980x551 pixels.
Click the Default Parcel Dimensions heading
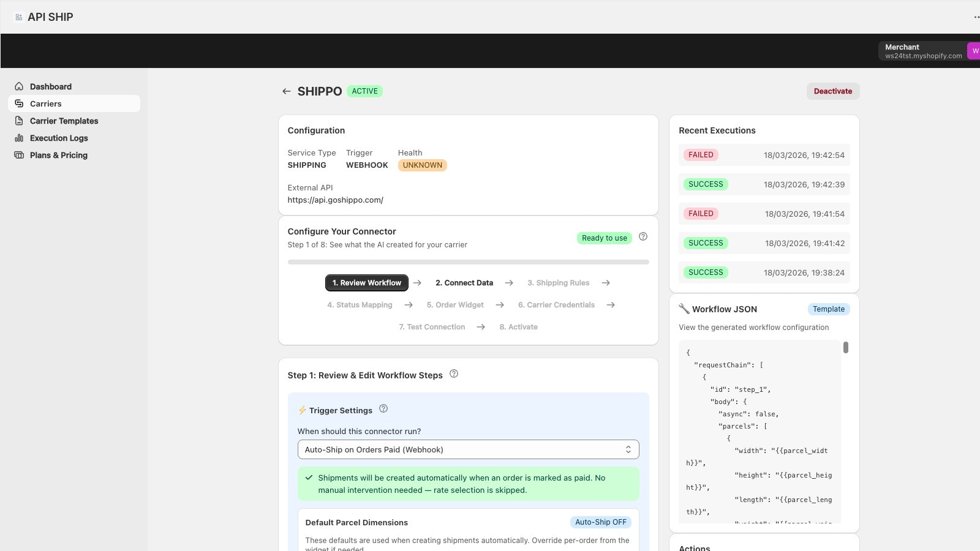coord(356,522)
